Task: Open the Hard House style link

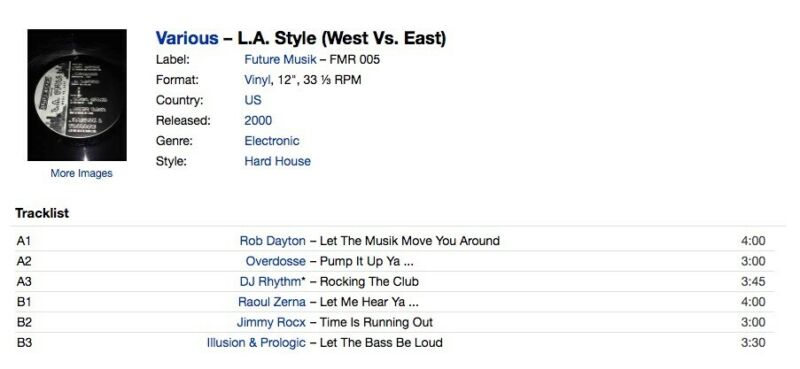Action: click(x=277, y=161)
